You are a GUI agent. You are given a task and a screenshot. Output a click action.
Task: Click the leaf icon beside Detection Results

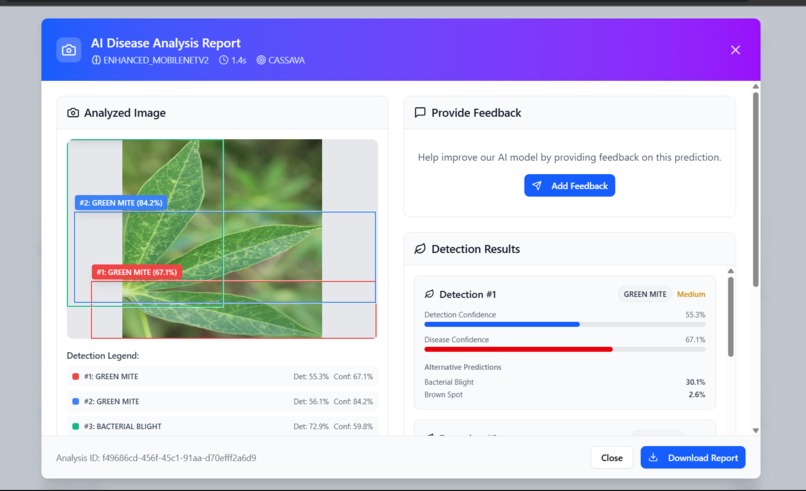(x=420, y=249)
